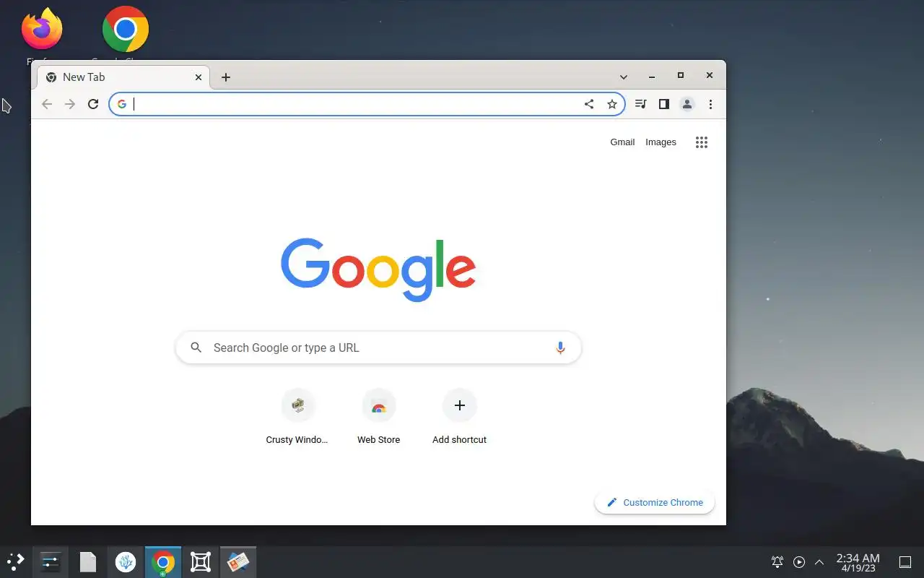The image size is (924, 578).
Task: Open the Crusty Windo... shortcut
Action: pyautogui.click(x=297, y=417)
